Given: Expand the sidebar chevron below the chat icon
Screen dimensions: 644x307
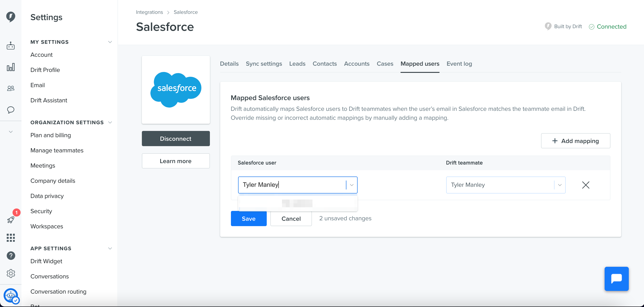Looking at the screenshot, I should [x=11, y=132].
